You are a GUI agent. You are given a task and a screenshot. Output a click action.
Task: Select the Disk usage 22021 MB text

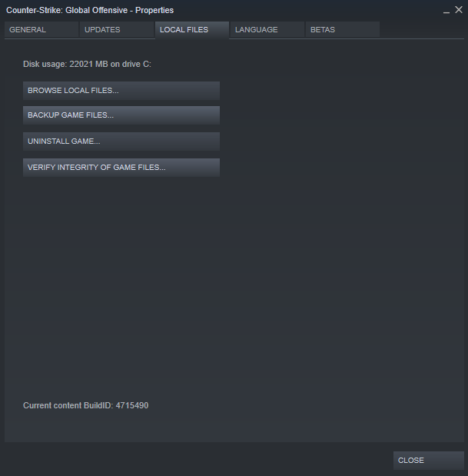point(87,64)
